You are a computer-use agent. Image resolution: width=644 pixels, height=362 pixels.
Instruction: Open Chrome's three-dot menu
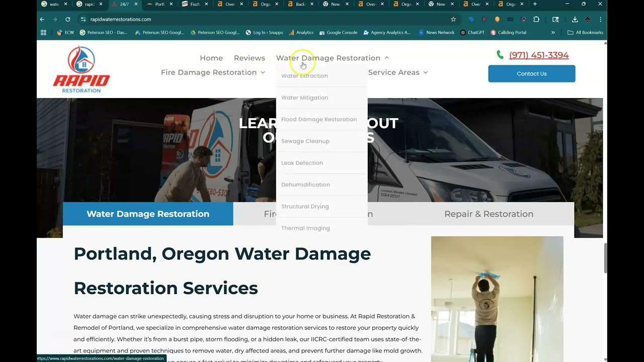tap(600, 19)
